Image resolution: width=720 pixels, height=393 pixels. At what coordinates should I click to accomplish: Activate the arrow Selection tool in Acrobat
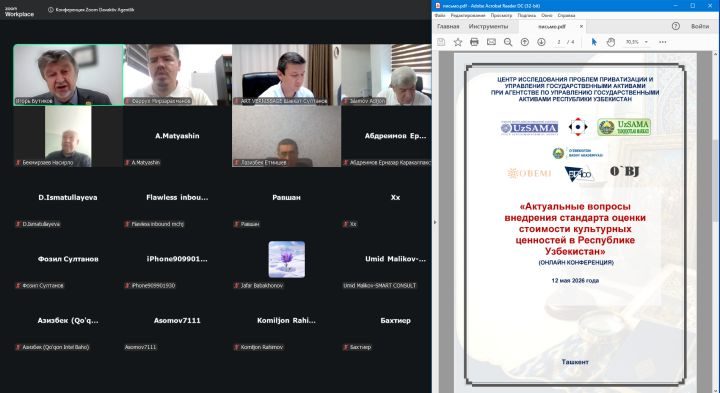594,42
